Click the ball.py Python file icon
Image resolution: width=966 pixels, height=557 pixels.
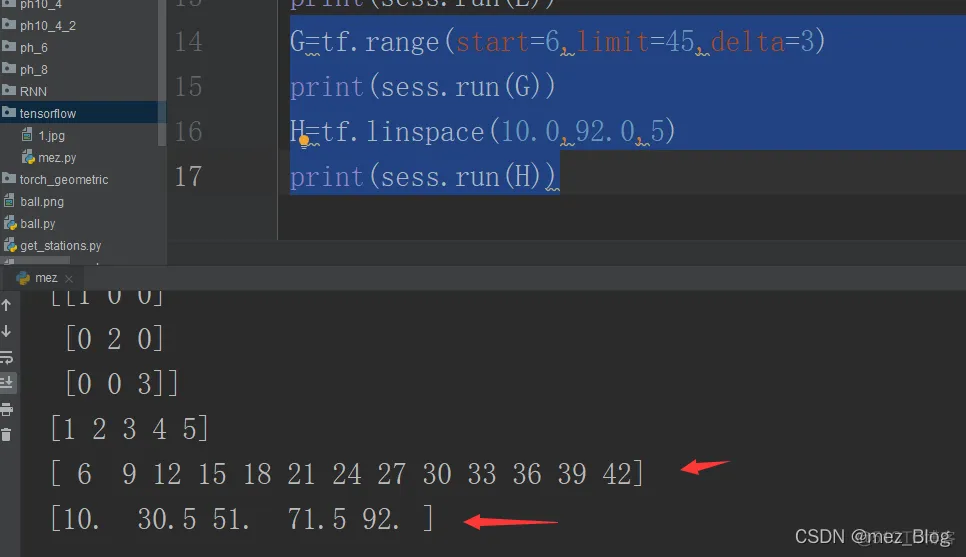click(10, 223)
